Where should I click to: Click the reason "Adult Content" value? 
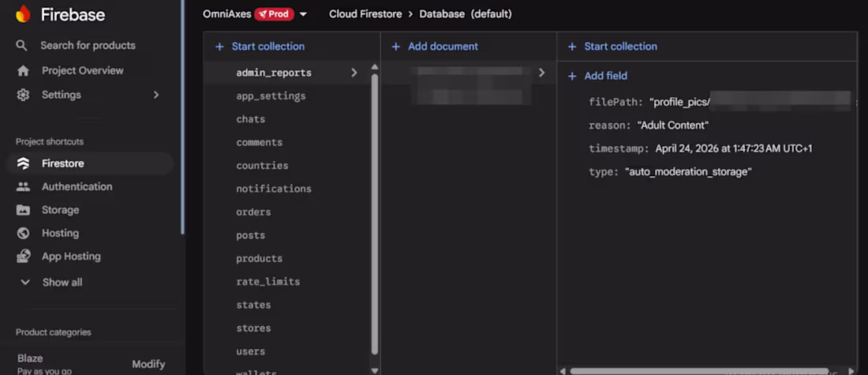(x=672, y=126)
